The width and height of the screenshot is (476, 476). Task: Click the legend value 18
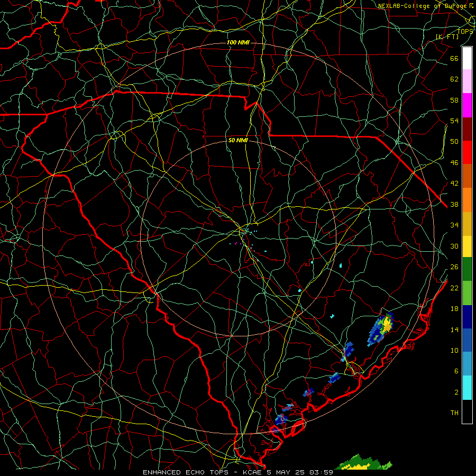pyautogui.click(x=454, y=309)
